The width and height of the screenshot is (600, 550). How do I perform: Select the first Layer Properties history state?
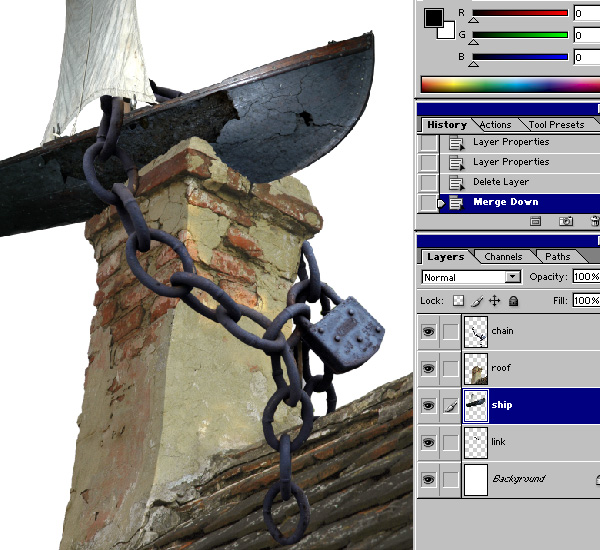(x=520, y=142)
